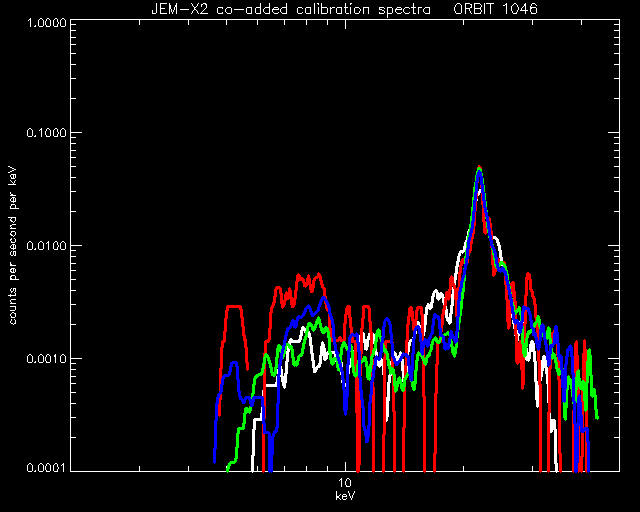Click the '0.0010' y-axis tick label
Viewport: 640px width, 512px height.
coord(46,358)
